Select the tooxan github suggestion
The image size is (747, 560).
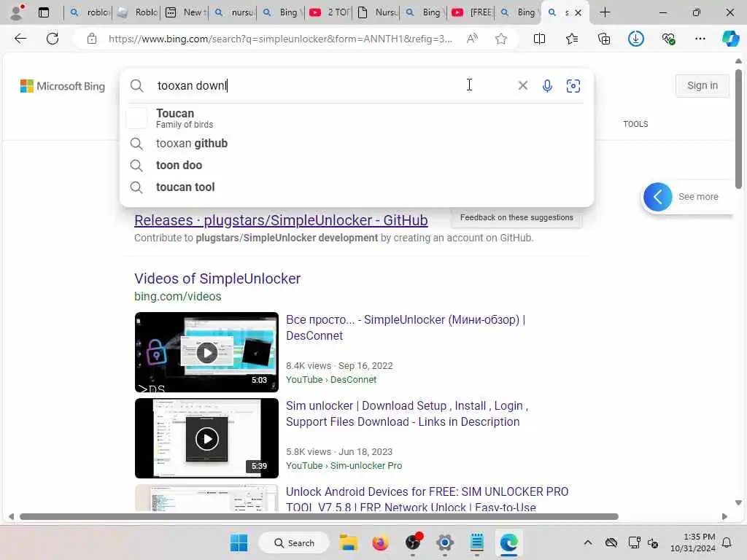pos(357,144)
